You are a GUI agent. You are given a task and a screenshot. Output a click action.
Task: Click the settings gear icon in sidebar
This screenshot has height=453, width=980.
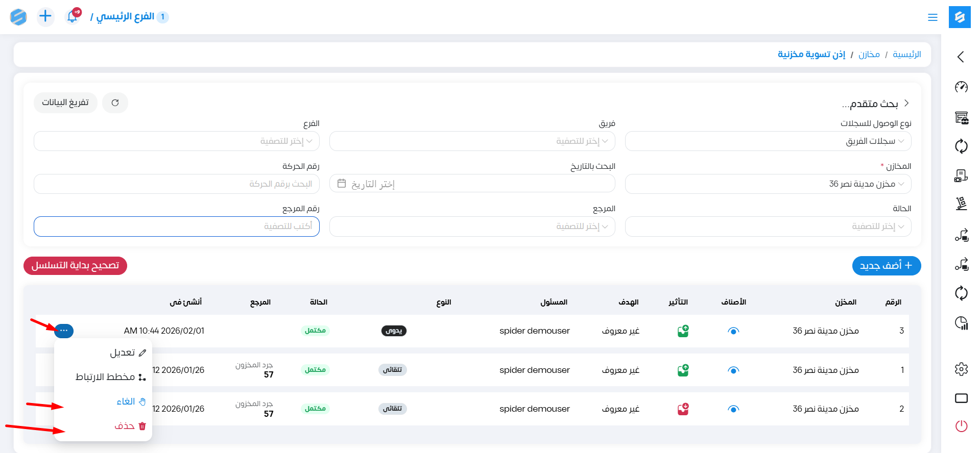tap(961, 369)
